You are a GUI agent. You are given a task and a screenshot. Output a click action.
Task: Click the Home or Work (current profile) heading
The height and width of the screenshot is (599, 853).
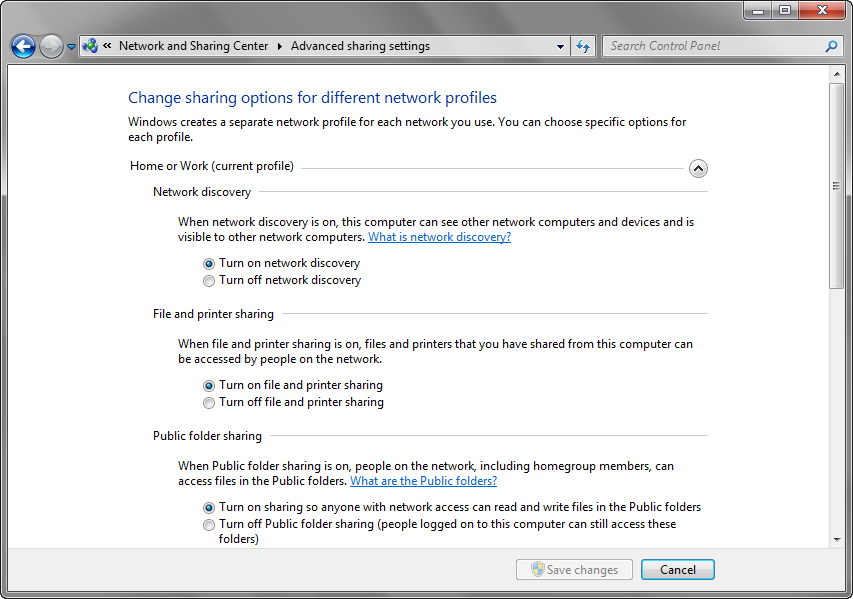click(x=212, y=166)
